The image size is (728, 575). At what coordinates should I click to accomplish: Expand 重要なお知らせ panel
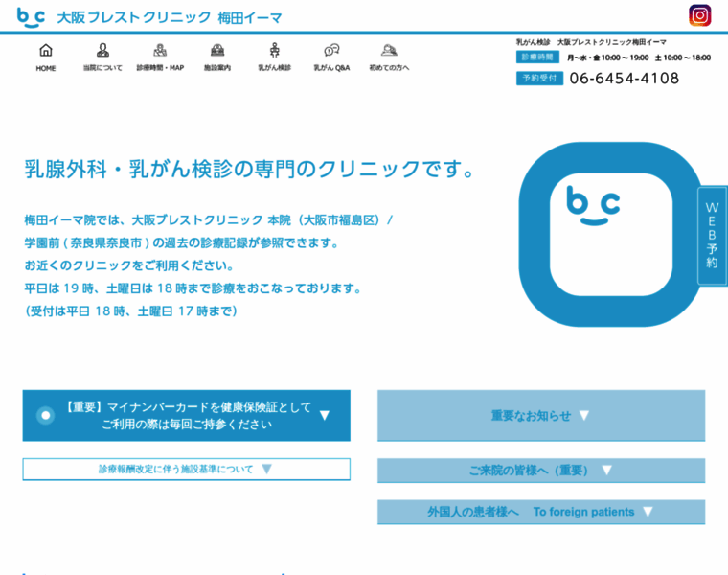[x=541, y=415]
